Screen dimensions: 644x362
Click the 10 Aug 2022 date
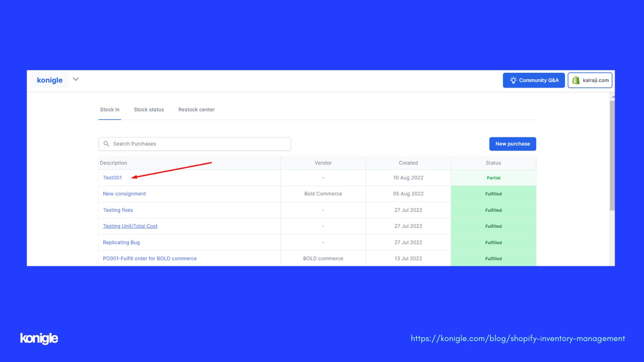(x=408, y=177)
